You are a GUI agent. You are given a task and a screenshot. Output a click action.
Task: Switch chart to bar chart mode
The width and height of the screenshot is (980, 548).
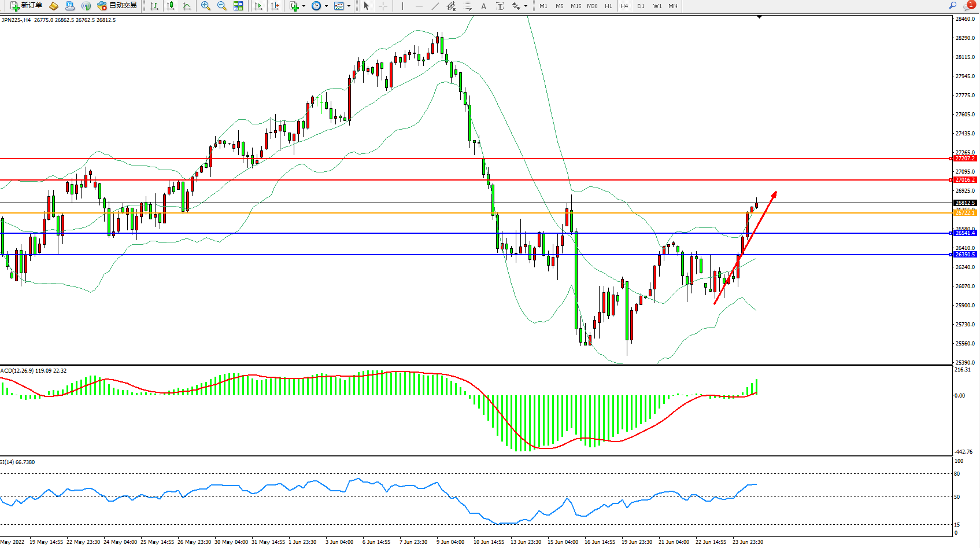(154, 6)
